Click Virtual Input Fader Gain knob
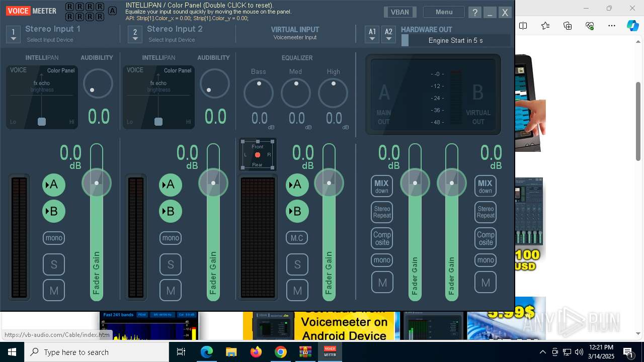This screenshot has width=644, height=362. pos(329,183)
